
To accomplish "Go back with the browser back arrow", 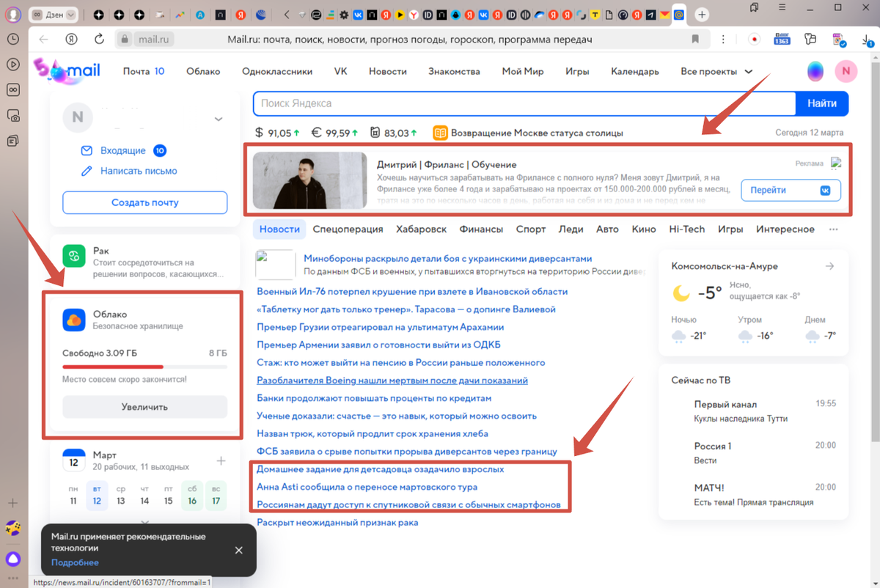I will click(x=44, y=39).
